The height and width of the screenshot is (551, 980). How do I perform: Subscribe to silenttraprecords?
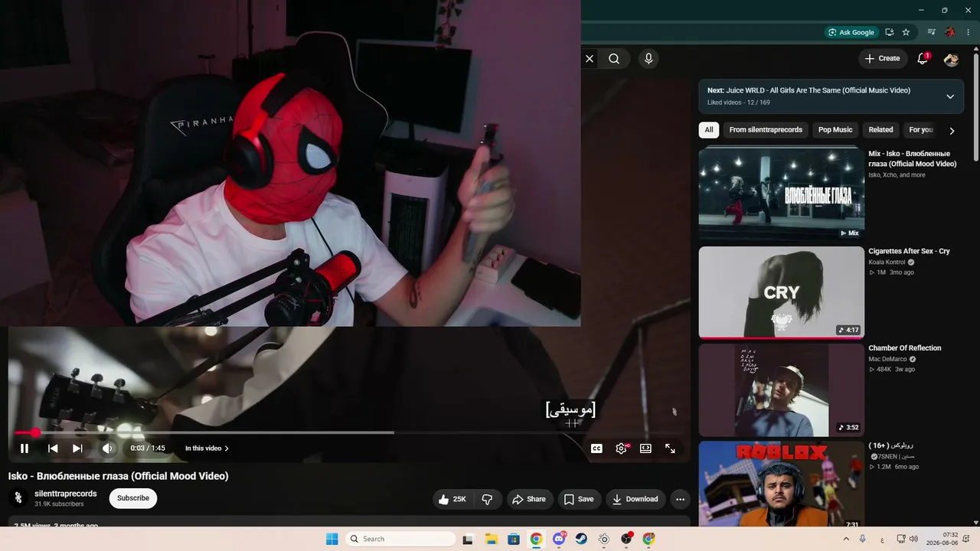coord(133,498)
